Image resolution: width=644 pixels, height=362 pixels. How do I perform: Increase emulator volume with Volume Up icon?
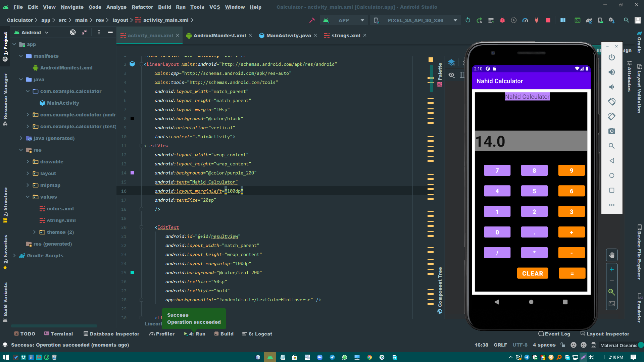pos(611,72)
